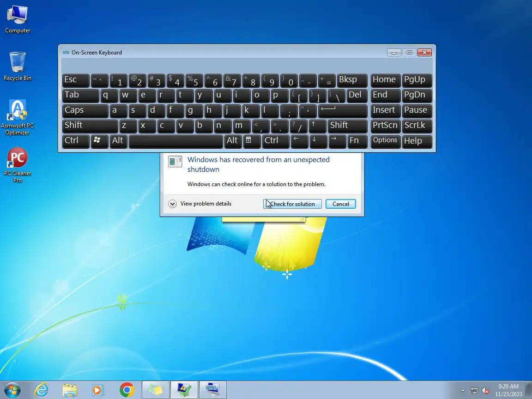Click the down arrow key
The image size is (532, 399).
(318, 141)
